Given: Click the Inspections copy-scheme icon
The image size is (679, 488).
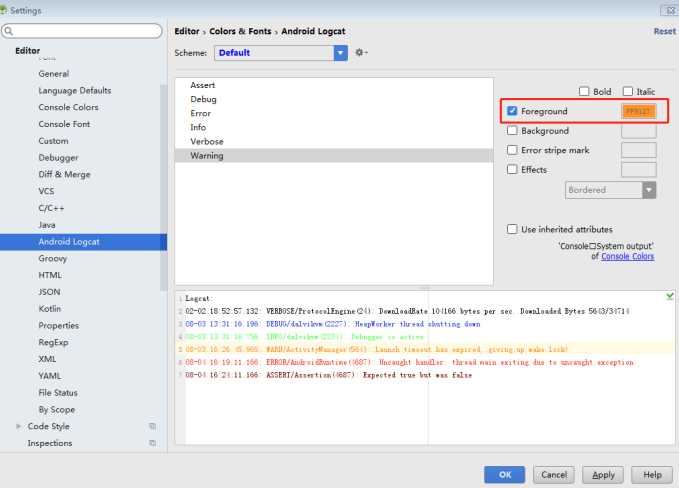Looking at the screenshot, I should (152, 443).
